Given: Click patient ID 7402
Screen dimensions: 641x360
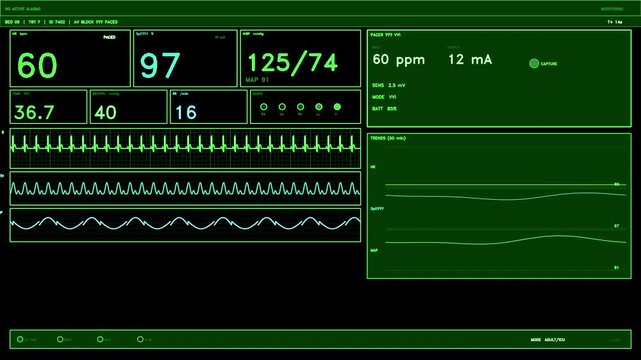Looking at the screenshot, I should click(57, 22).
